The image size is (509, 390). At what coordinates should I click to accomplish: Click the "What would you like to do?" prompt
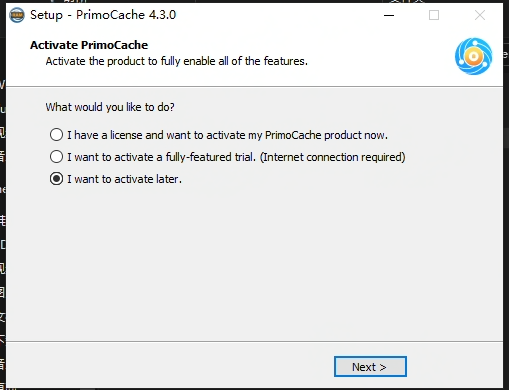(110, 107)
